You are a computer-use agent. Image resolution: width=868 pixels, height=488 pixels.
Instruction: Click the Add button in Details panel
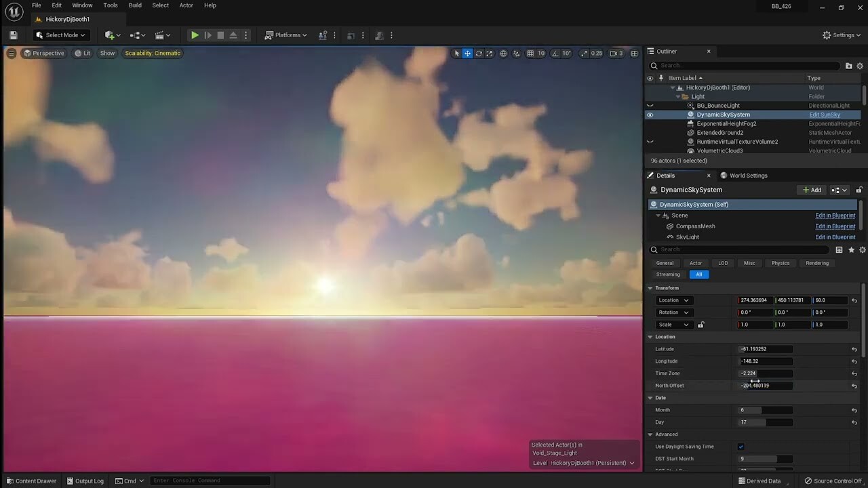(x=811, y=190)
